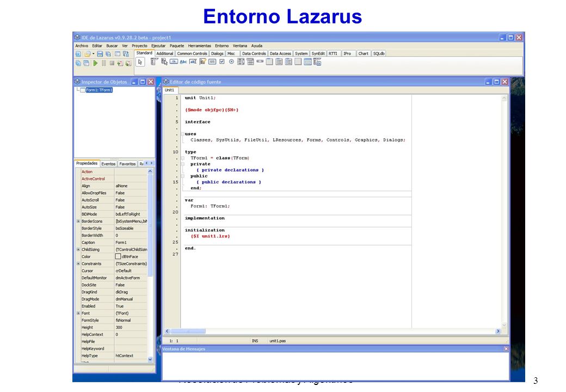Image resolution: width=566 pixels, height=392 pixels.
Task: Click the Stop execution icon
Action: (x=112, y=63)
